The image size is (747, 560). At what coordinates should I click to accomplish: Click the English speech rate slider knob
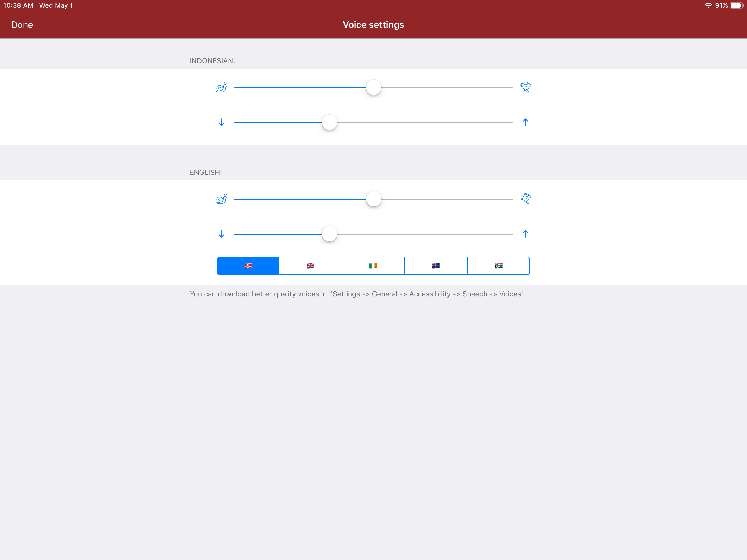click(373, 199)
